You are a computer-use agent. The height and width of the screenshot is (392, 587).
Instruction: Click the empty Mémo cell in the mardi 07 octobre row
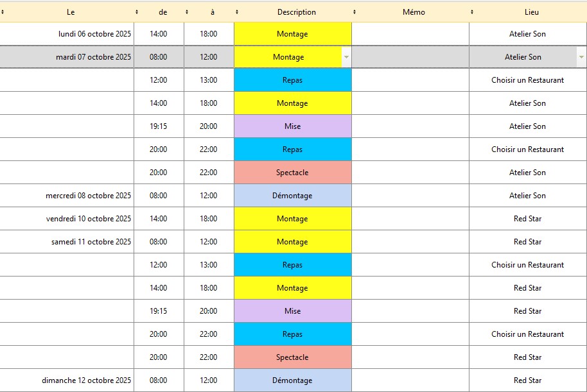[410, 57]
